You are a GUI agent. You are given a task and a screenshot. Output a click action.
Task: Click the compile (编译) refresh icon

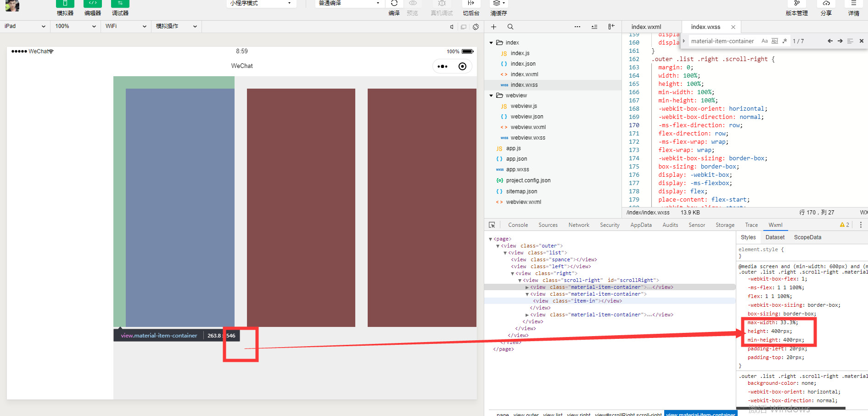(394, 3)
